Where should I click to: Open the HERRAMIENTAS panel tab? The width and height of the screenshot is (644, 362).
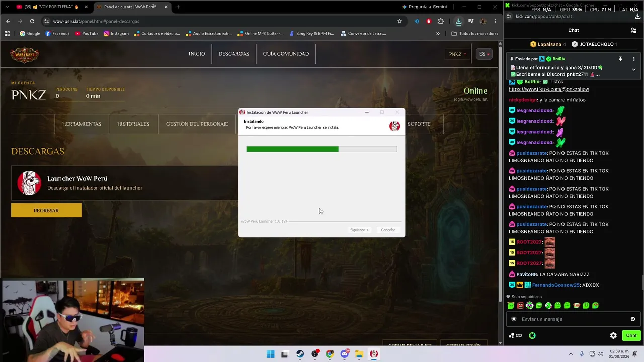82,124
